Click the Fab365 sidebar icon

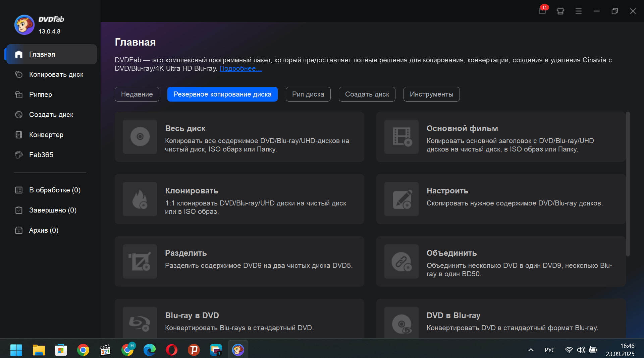tap(19, 155)
